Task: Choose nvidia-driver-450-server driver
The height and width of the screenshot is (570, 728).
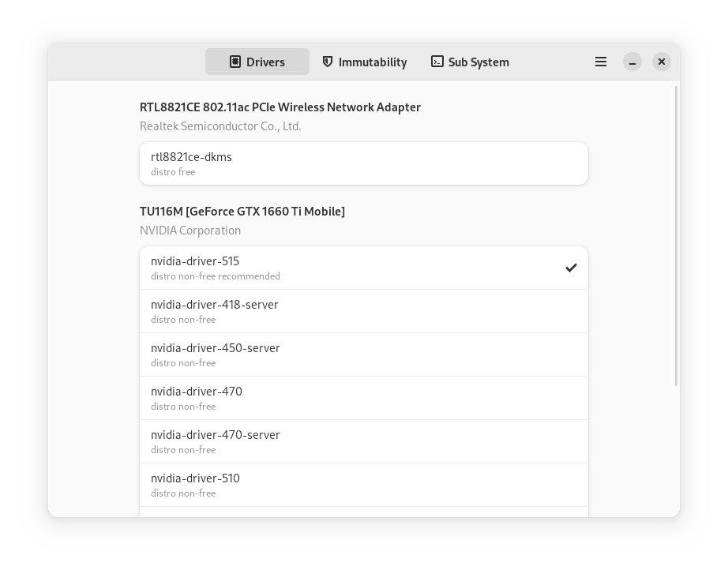Action: [x=364, y=354]
